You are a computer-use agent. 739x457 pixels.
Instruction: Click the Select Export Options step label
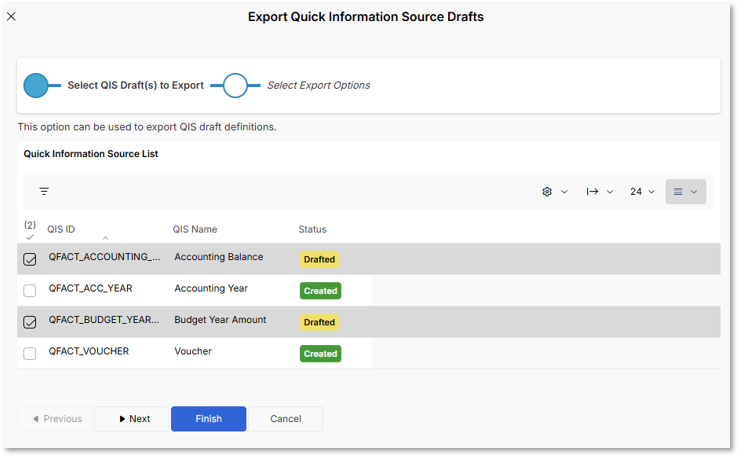[319, 86]
